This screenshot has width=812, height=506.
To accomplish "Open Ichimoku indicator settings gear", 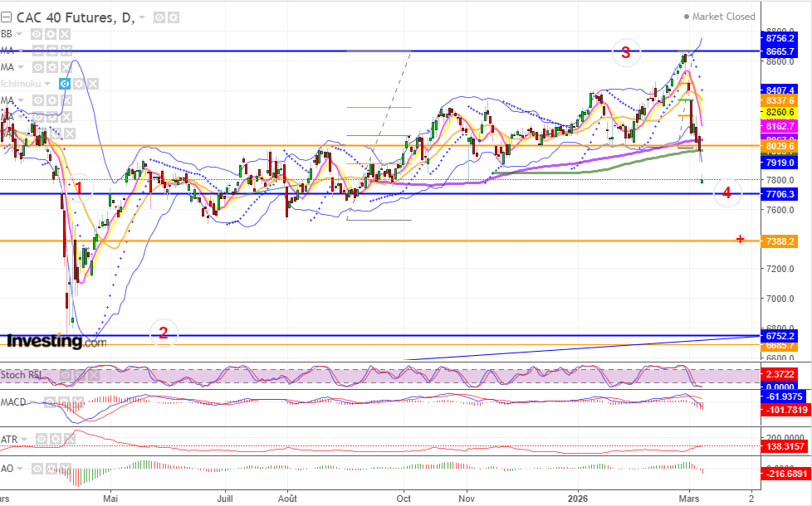I will point(78,84).
